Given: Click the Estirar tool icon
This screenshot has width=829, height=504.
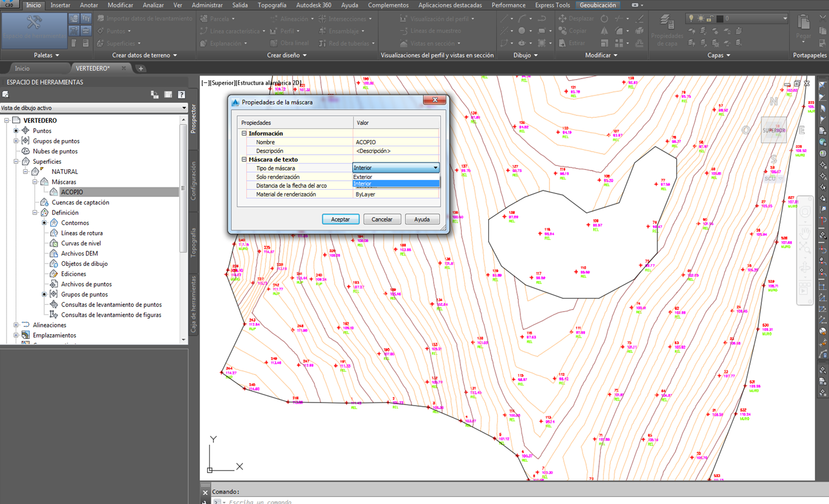Looking at the screenshot, I should coord(563,42).
